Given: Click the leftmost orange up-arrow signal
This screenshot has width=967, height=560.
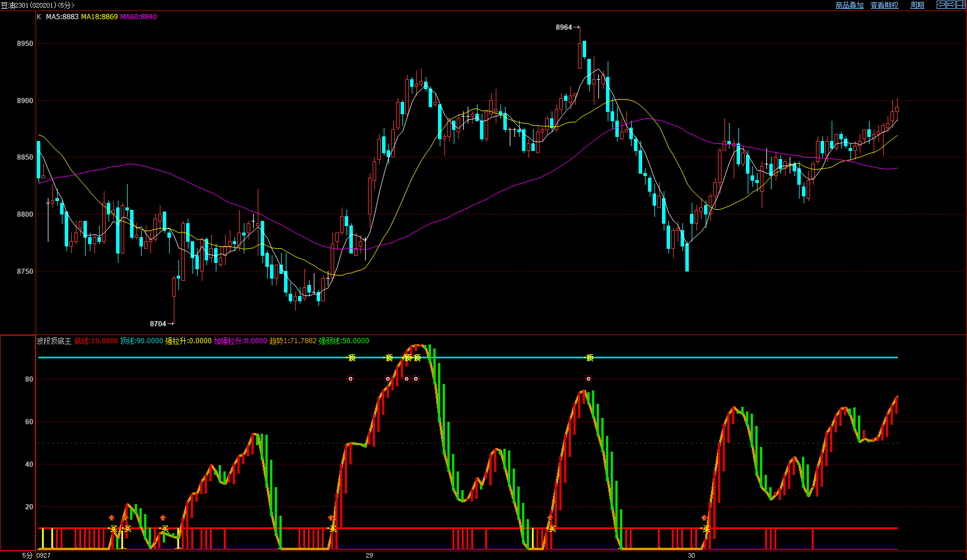Looking at the screenshot, I should tap(111, 517).
